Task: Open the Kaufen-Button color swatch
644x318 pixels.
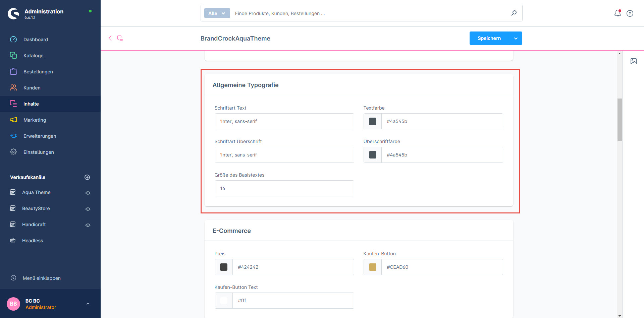Action: pos(372,267)
